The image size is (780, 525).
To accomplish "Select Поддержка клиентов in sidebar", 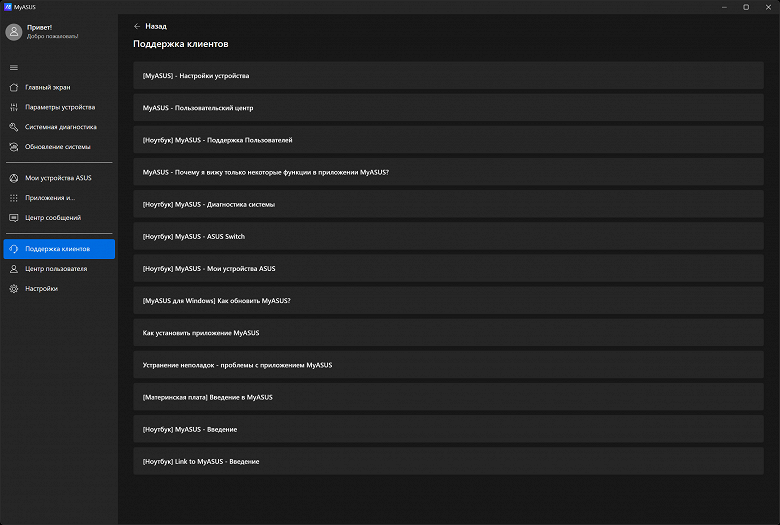I will [58, 249].
